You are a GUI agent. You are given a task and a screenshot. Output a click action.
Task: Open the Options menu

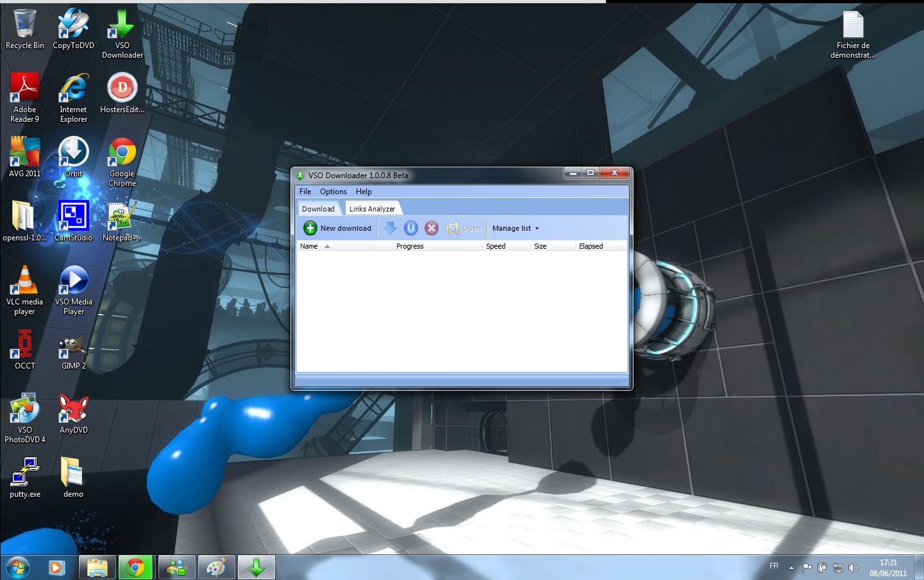[333, 192]
